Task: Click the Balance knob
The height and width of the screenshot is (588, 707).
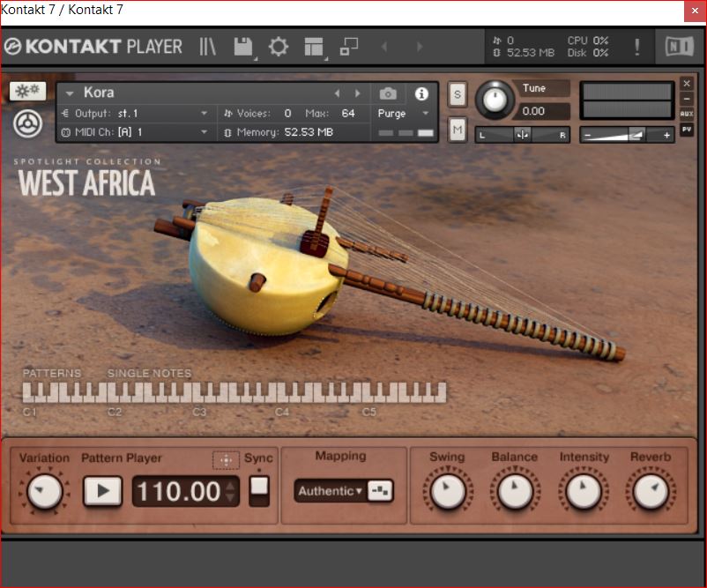Action: pos(515,491)
